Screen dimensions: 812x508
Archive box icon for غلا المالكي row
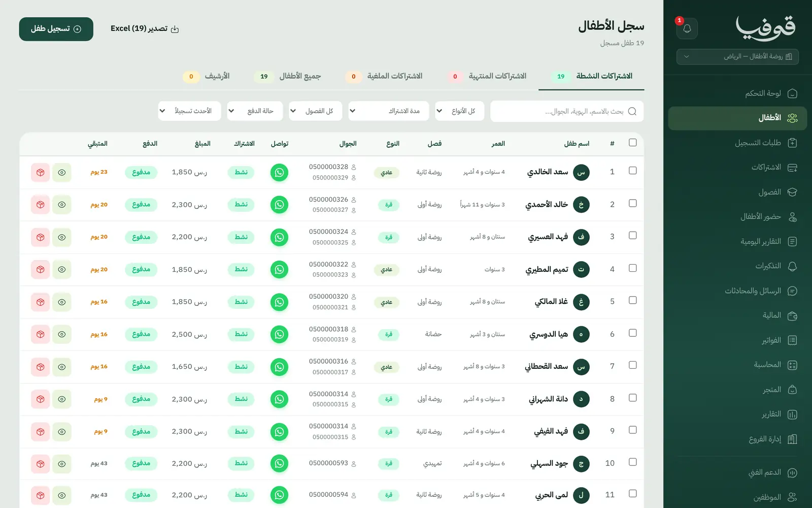[x=40, y=302]
